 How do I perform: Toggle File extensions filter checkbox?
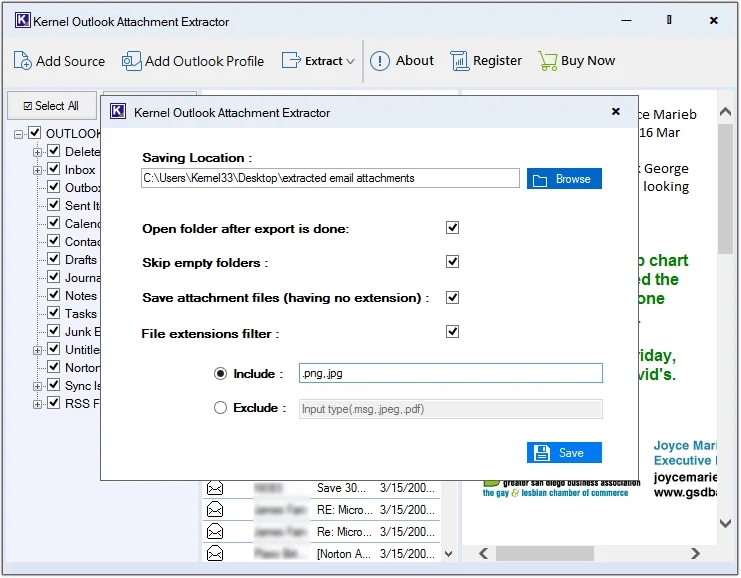(x=452, y=332)
